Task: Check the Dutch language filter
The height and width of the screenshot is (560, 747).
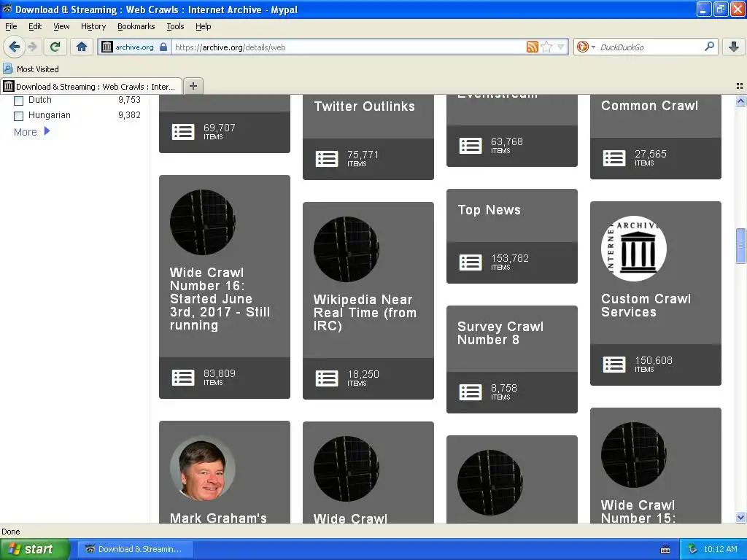Action: pos(18,101)
